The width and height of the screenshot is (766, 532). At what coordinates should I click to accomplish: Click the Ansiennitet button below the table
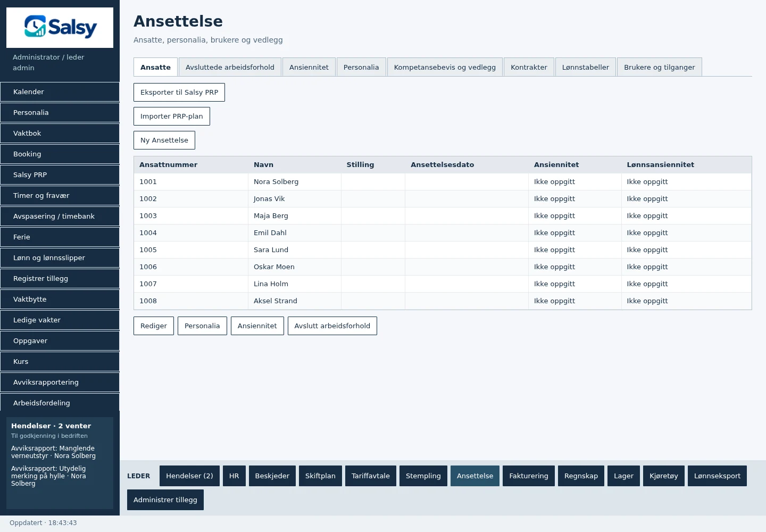click(257, 326)
